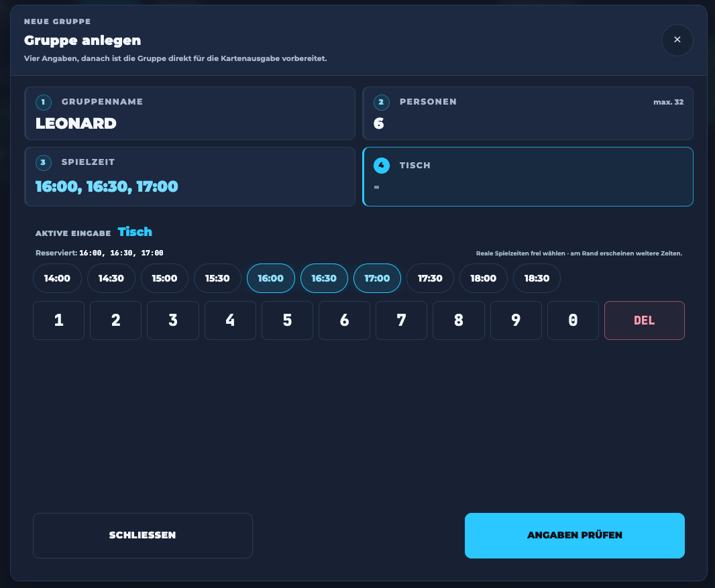Click the Schliessen button
This screenshot has width=715, height=588.
tap(143, 536)
